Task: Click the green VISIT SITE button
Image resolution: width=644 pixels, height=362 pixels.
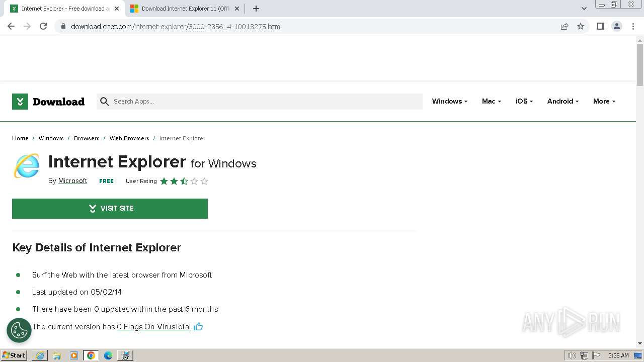Action: point(110,209)
